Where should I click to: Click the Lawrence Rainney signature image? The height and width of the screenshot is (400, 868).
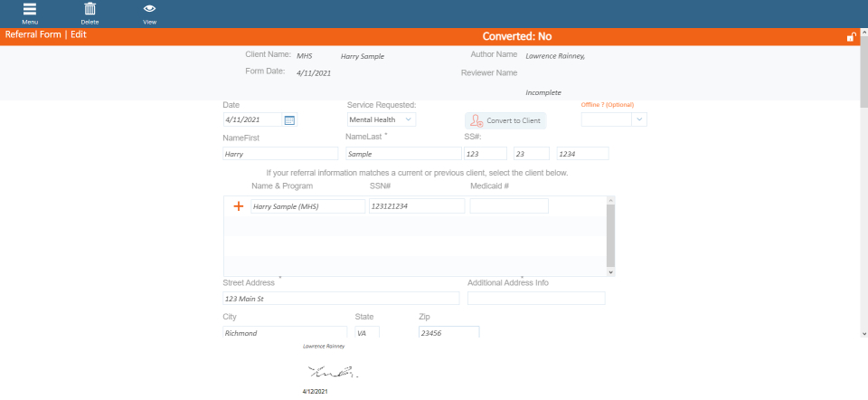pyautogui.click(x=334, y=372)
